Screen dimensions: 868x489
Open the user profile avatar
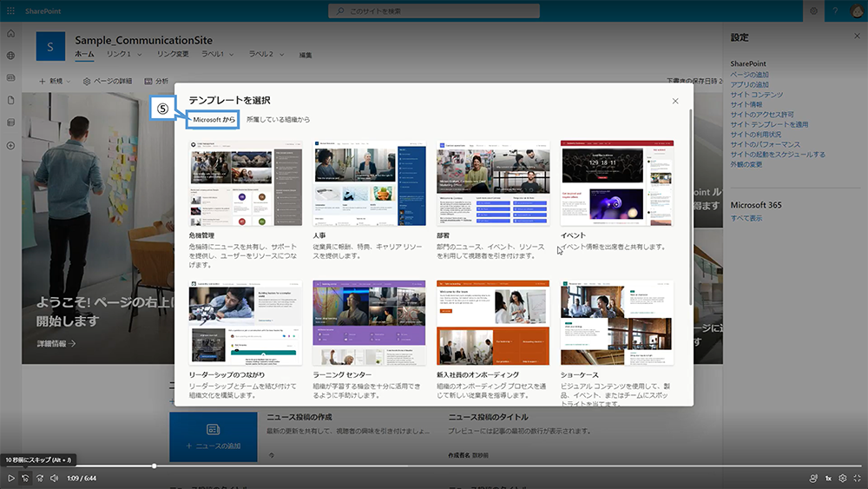pyautogui.click(x=857, y=10)
